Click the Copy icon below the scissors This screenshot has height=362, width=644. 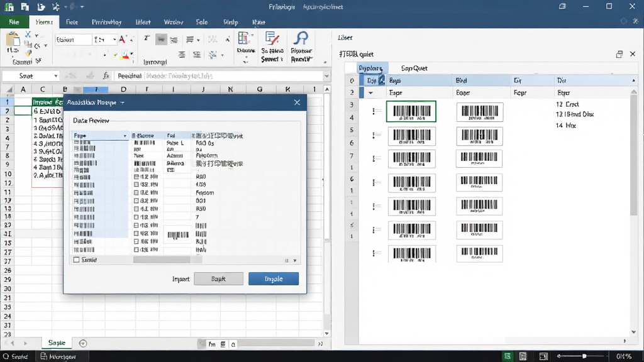[28, 45]
